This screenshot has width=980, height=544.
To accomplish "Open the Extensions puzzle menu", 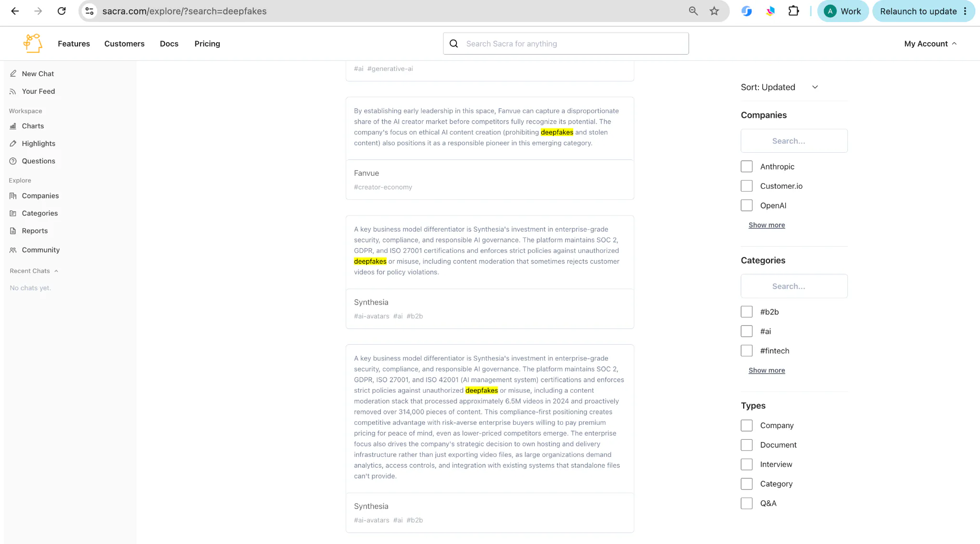I will (x=793, y=11).
